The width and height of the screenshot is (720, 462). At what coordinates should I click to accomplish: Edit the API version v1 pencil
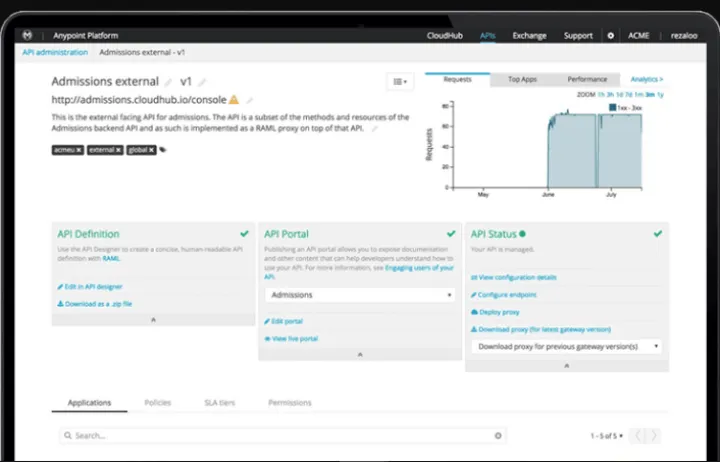click(202, 82)
